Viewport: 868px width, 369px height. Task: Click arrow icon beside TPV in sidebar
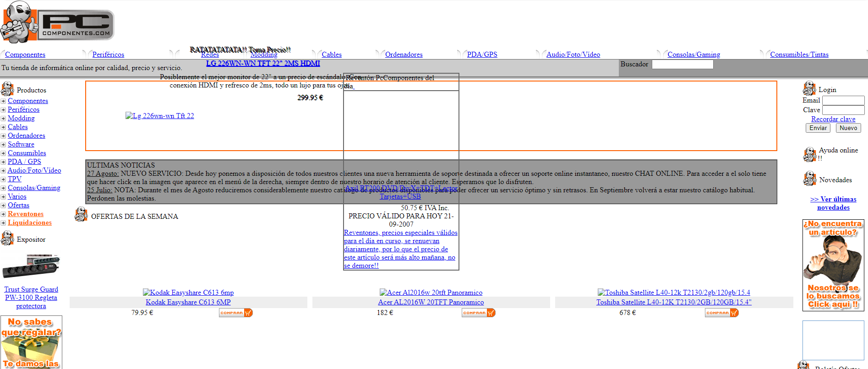click(x=3, y=179)
